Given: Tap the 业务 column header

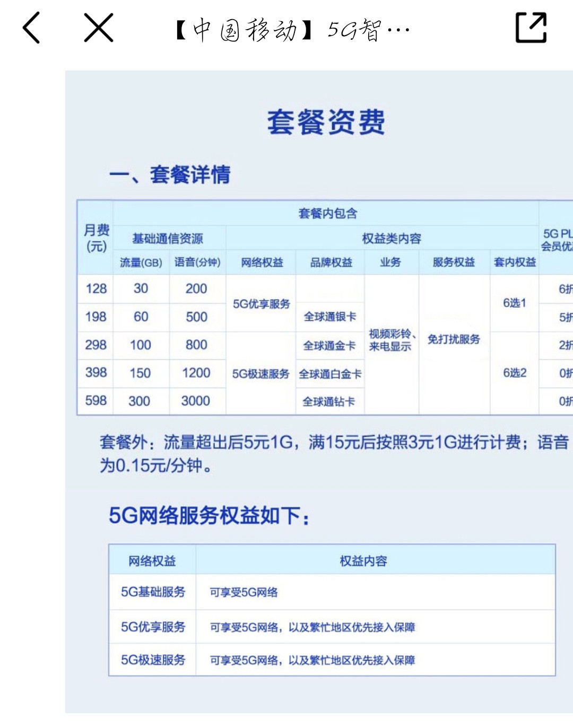Looking at the screenshot, I should [x=390, y=262].
